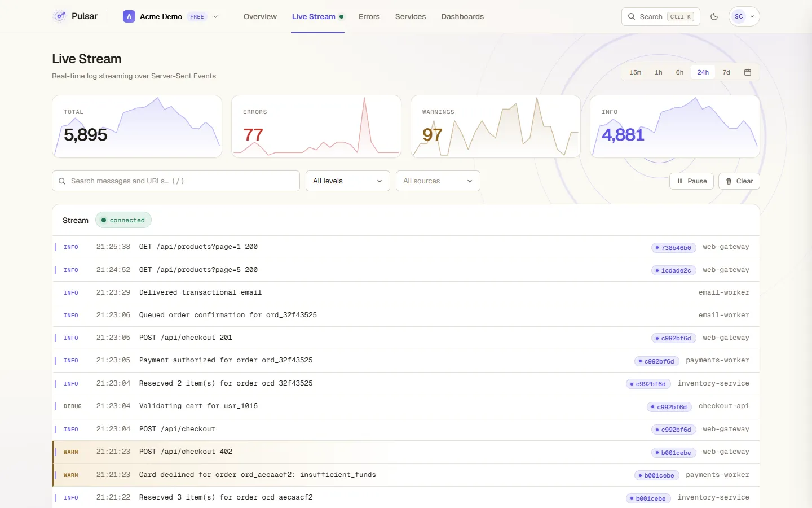
Task: Click the Errors 77 stat card
Action: pyautogui.click(x=316, y=126)
